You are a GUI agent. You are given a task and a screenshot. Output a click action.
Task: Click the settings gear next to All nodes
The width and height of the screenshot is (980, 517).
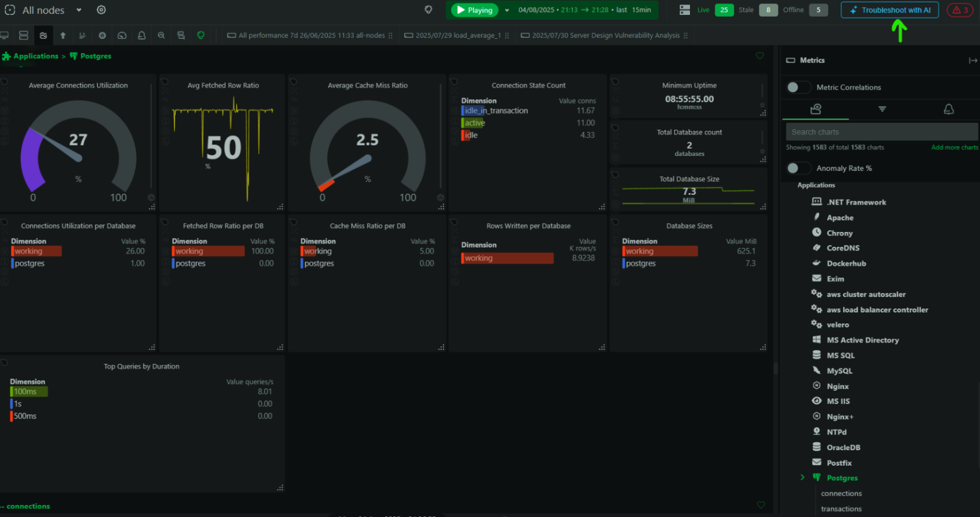(x=101, y=10)
